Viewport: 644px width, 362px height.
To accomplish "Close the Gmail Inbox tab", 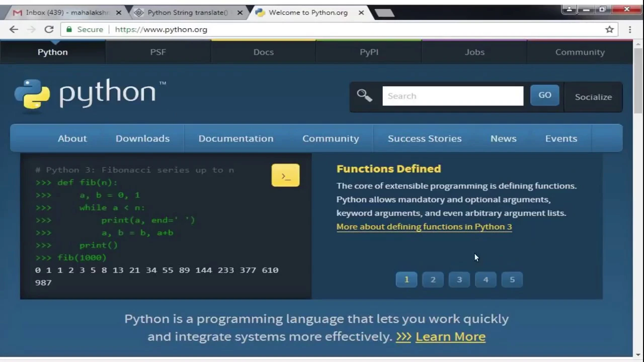I will coord(119,13).
